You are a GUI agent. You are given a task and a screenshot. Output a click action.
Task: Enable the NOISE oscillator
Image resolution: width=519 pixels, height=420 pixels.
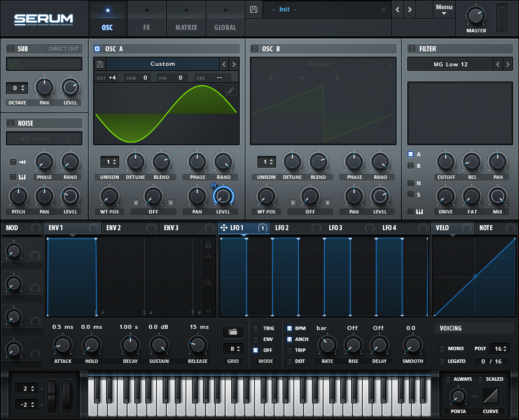(x=10, y=123)
